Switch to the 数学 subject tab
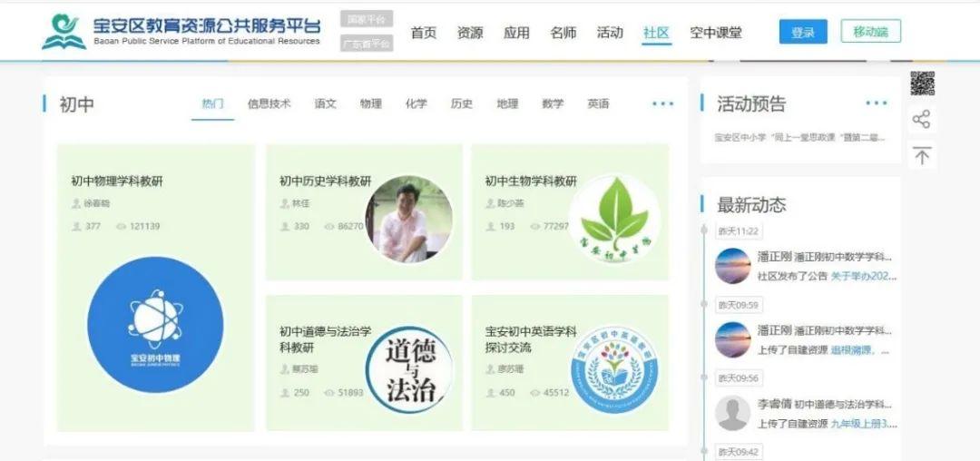 553,104
